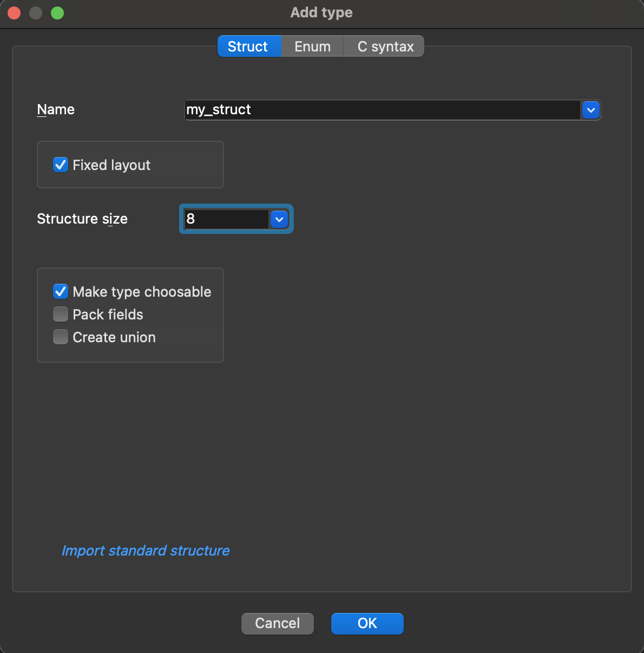The width and height of the screenshot is (644, 653).
Task: Open the Structure size dropdown
Action: [x=279, y=219]
